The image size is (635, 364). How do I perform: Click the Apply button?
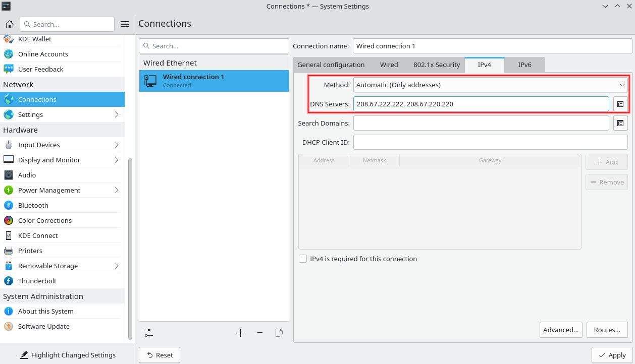pyautogui.click(x=611, y=355)
